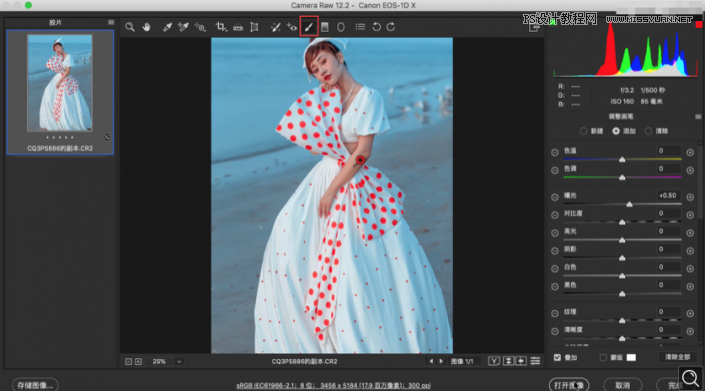Go to next image arrow
The width and height of the screenshot is (705, 391).
pyautogui.click(x=441, y=361)
